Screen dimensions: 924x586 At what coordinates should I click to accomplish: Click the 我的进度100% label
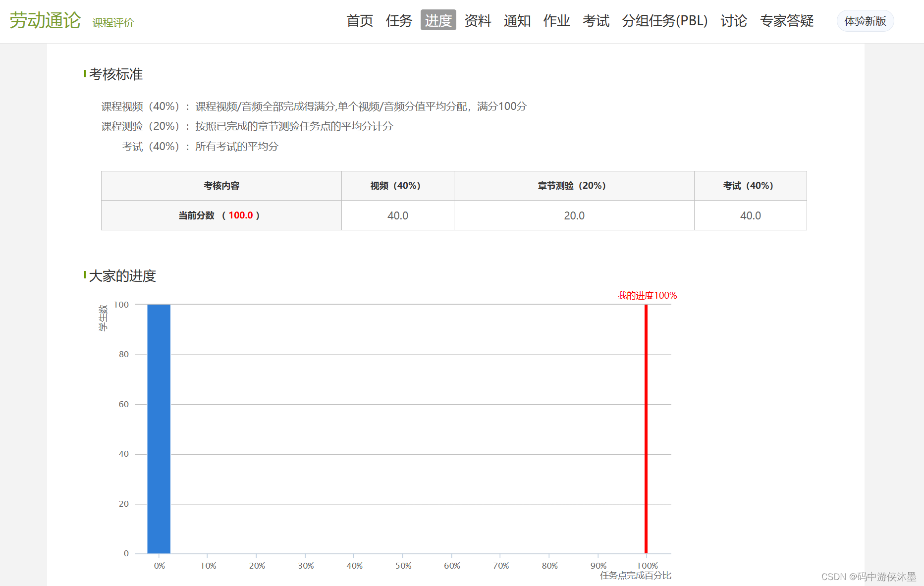pos(647,296)
